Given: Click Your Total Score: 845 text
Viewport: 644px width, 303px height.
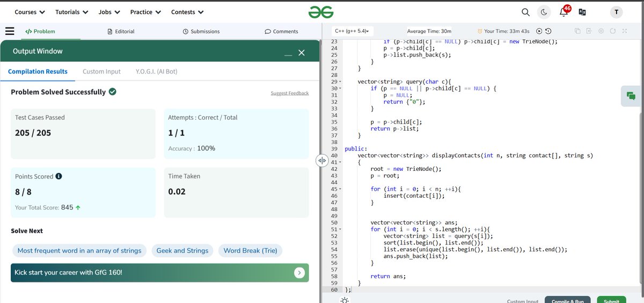Looking at the screenshot, I should click(x=48, y=207).
